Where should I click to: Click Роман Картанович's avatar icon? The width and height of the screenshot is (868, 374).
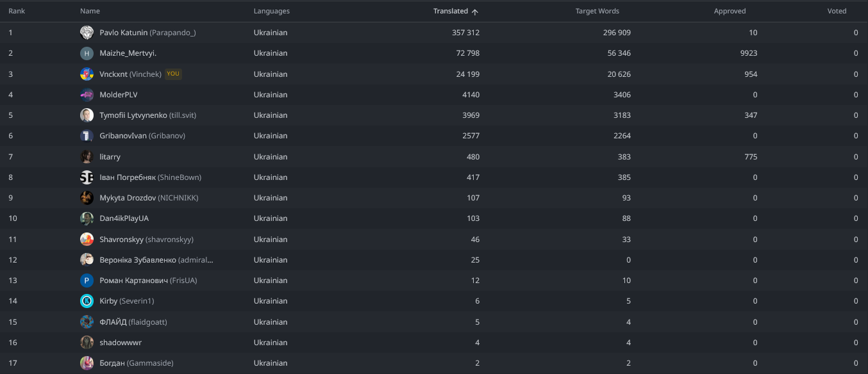pyautogui.click(x=87, y=280)
